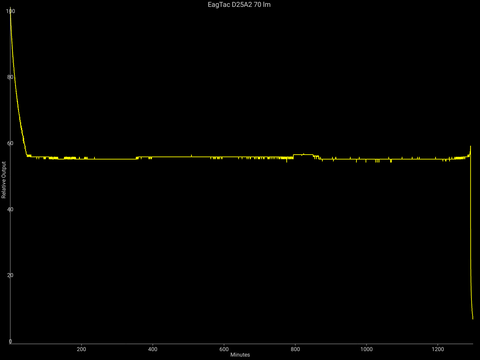
Task: Click the 200 tick on the x-axis
Action: pyautogui.click(x=81, y=349)
